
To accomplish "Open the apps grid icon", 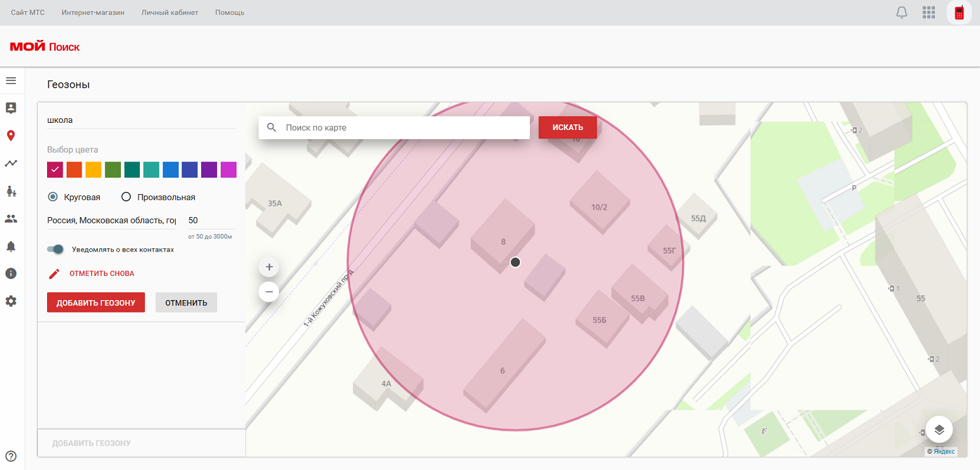I will pos(928,12).
